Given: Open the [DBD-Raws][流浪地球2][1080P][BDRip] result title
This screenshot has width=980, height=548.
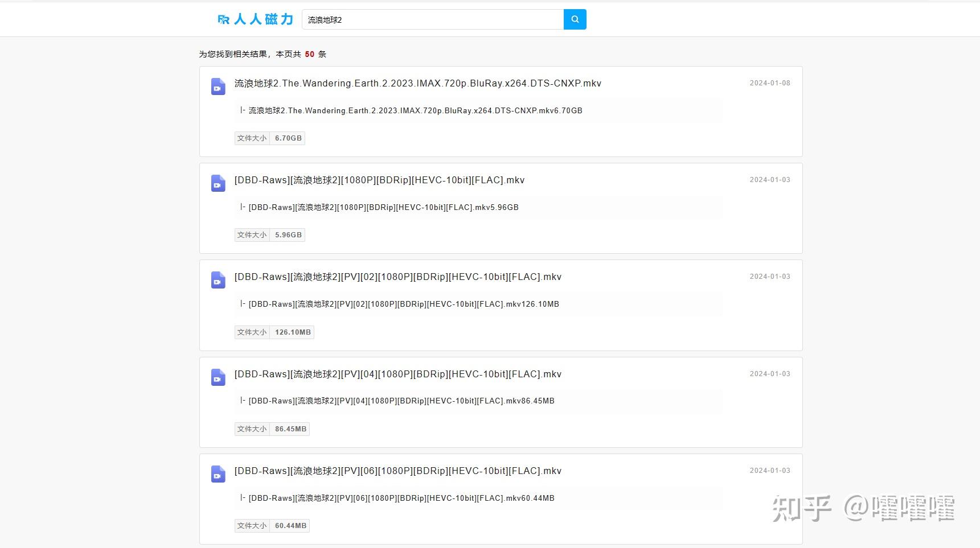Looking at the screenshot, I should [379, 180].
